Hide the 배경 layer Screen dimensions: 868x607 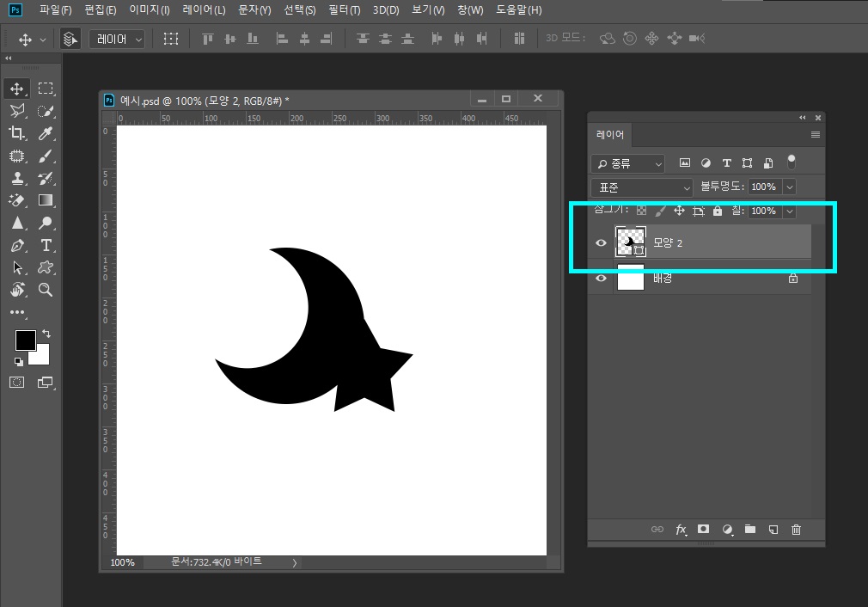click(x=601, y=278)
